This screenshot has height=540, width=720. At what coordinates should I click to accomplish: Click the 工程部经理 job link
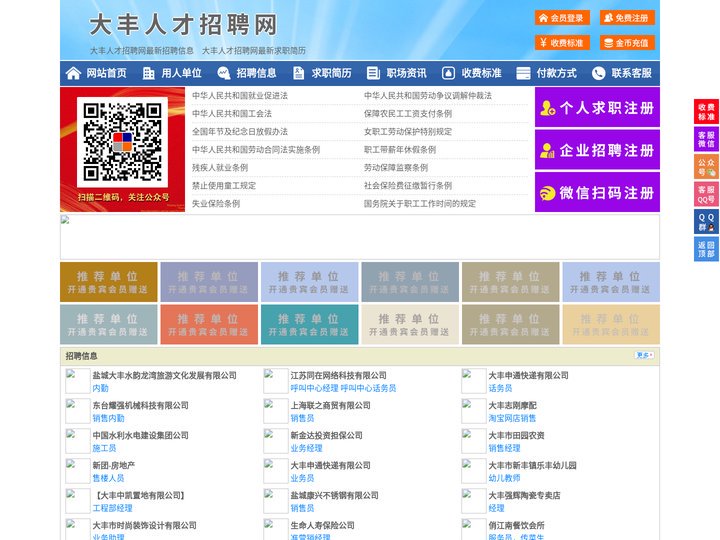(x=112, y=508)
